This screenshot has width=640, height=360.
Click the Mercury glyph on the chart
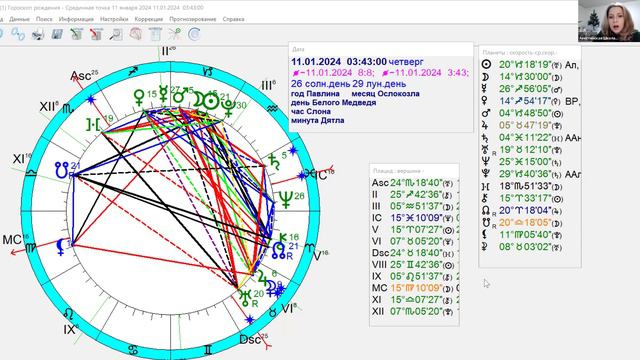[x=163, y=93]
